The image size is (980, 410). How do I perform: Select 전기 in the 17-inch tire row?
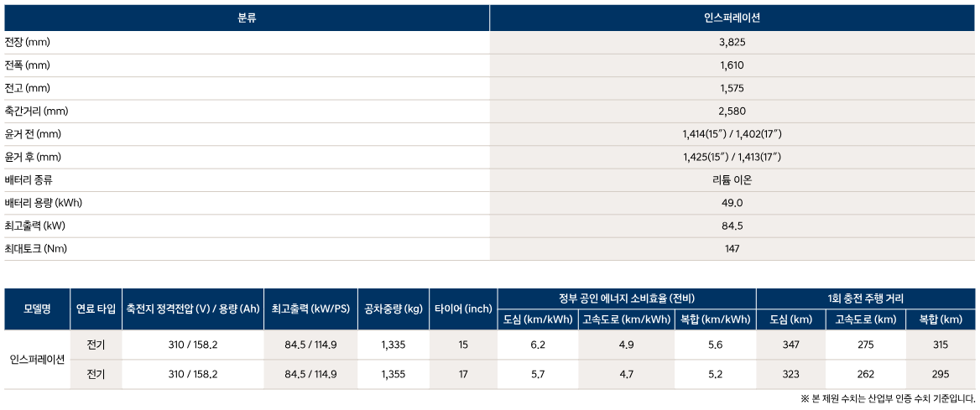pos(96,375)
